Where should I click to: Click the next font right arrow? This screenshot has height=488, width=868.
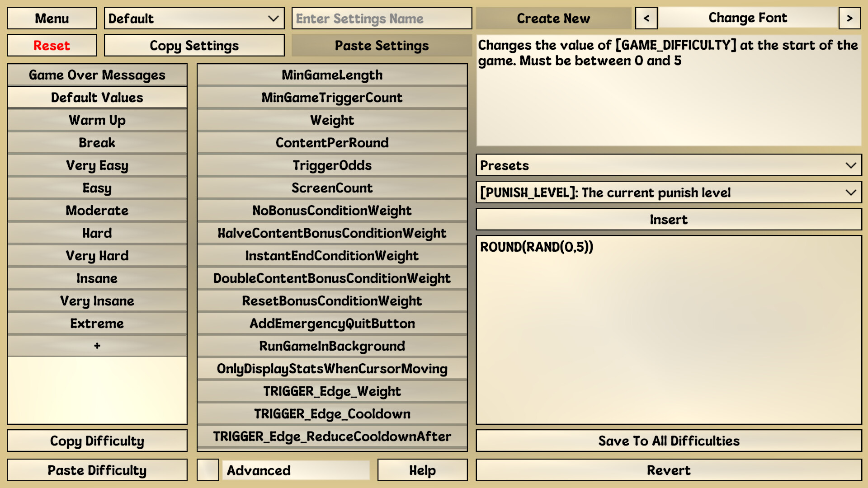tap(849, 18)
